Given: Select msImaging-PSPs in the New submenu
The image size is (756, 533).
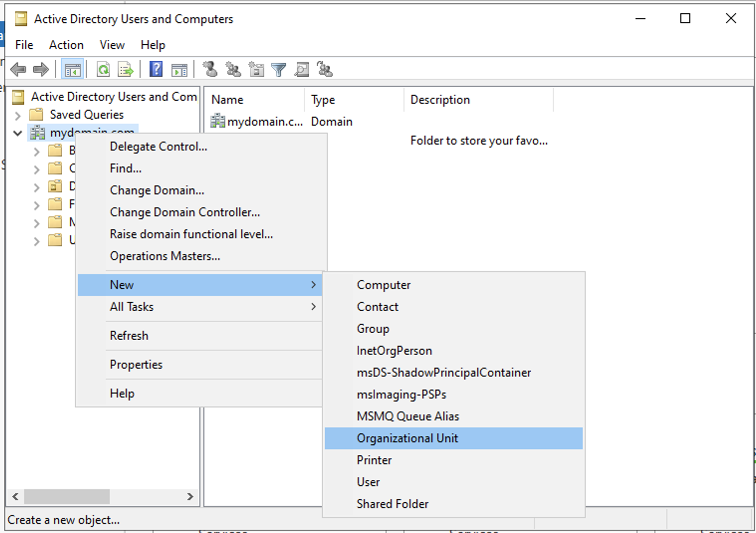Looking at the screenshot, I should coord(454,395).
